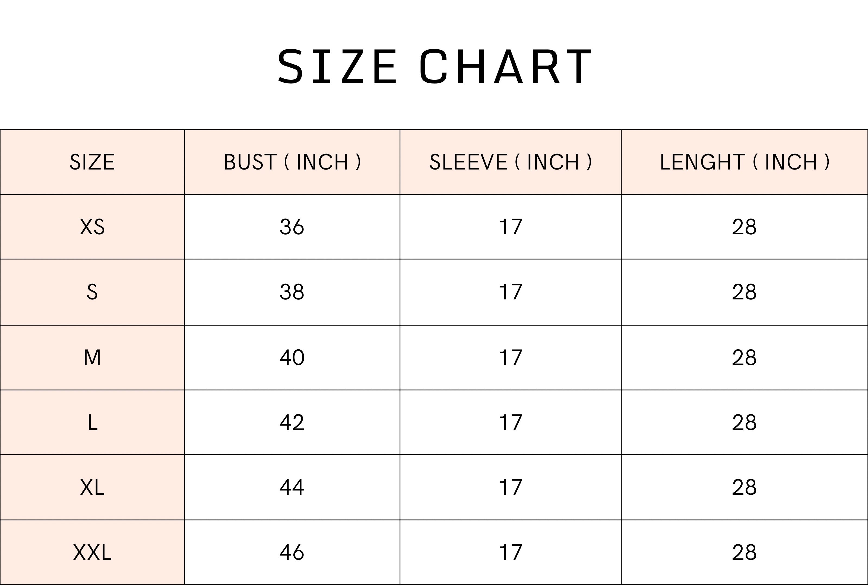Select the bust value 42
Viewport: 868px width, 588px height.
pyautogui.click(x=292, y=422)
